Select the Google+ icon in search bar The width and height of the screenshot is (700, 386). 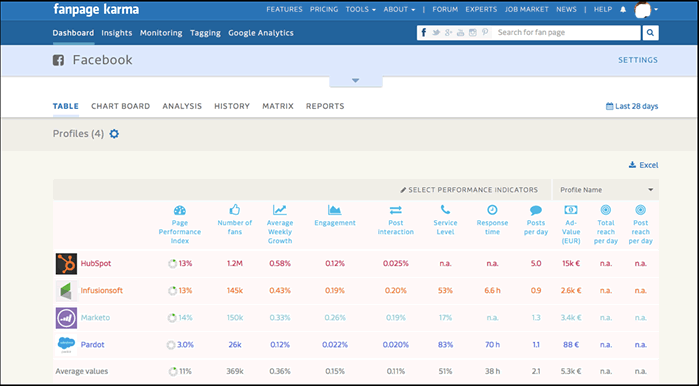(x=449, y=33)
